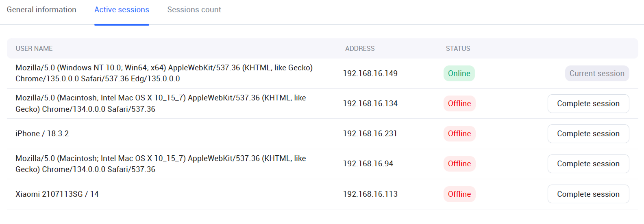Click the Current session badge
Viewport: 644px width, 224px height.
click(x=596, y=74)
